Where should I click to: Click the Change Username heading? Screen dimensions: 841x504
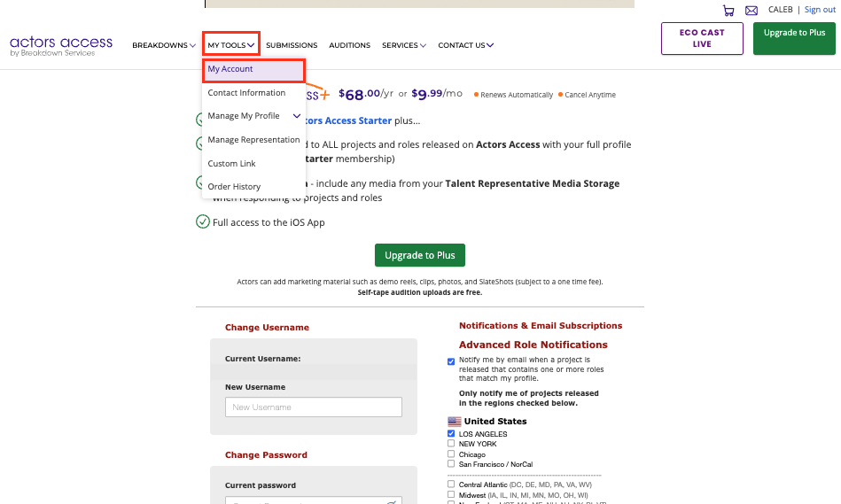click(267, 327)
